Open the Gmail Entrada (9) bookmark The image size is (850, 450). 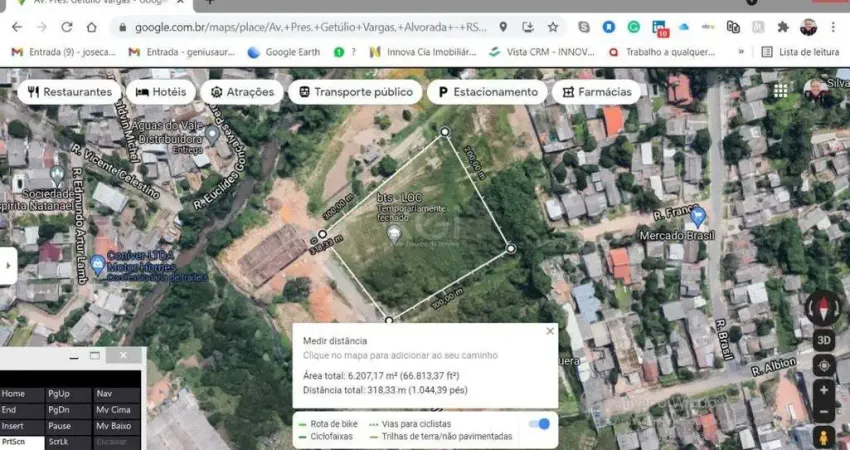coord(64,52)
